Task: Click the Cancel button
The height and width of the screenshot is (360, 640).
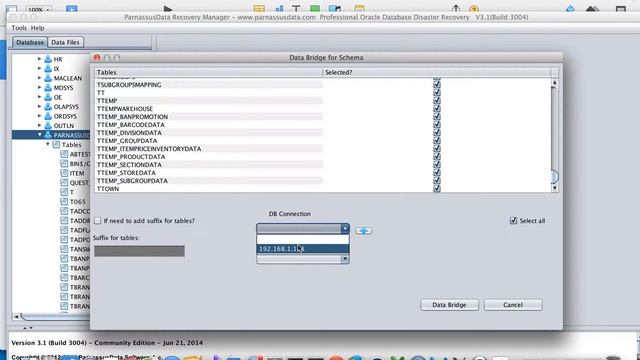Action: click(513, 305)
